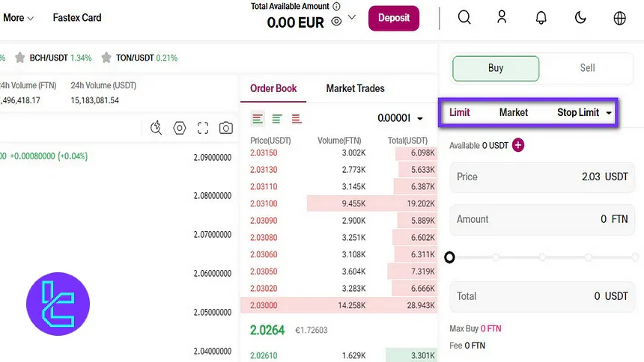Favorite the TON/USDT pair star
Screen dimensions: 644x362
coord(106,58)
